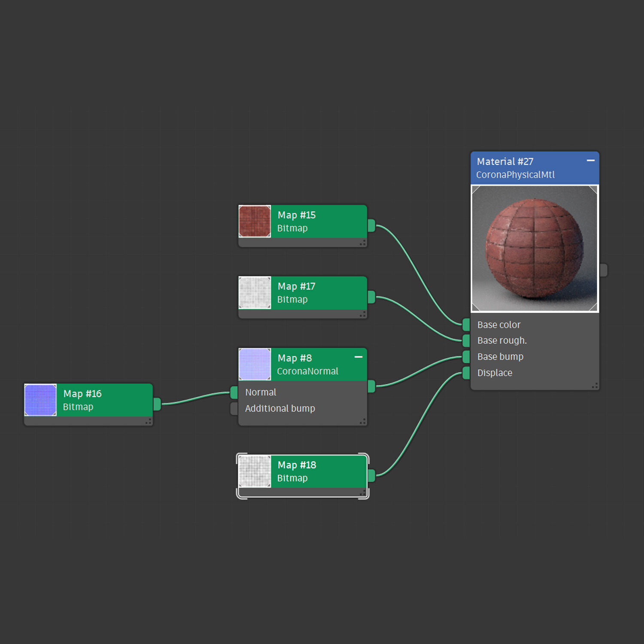This screenshot has height=644, width=644.
Task: Click the Displace input socket
Action: coord(466,373)
